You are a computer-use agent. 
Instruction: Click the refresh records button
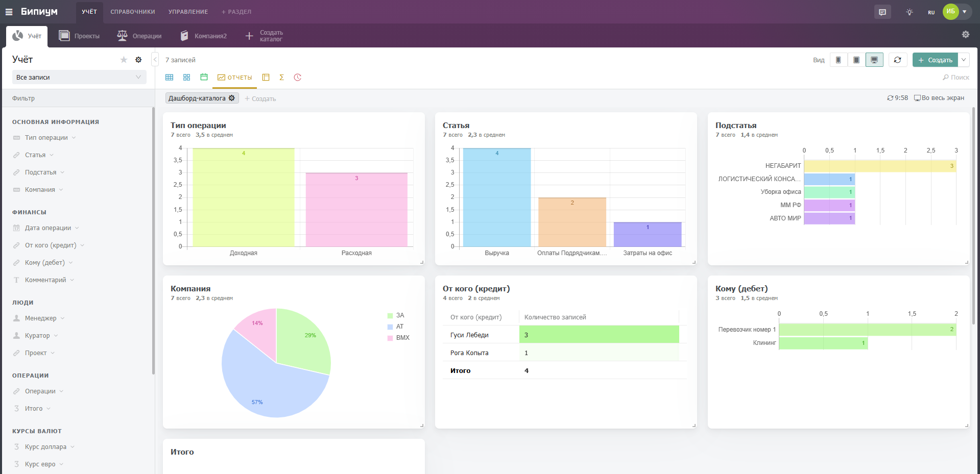[x=897, y=60]
